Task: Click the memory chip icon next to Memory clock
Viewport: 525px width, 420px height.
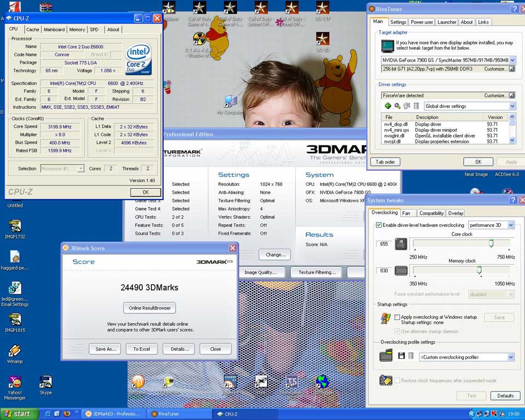Action: point(401,271)
